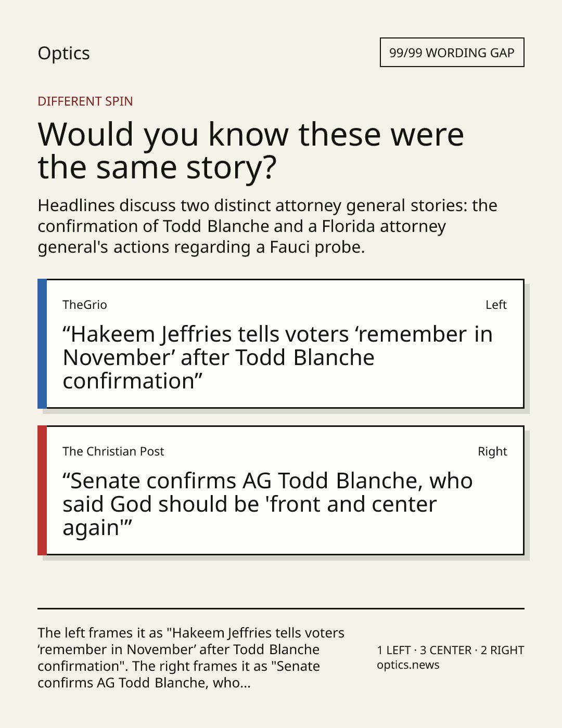Click the horizontal divider line above footer
The width and height of the screenshot is (562, 728).
click(281, 608)
